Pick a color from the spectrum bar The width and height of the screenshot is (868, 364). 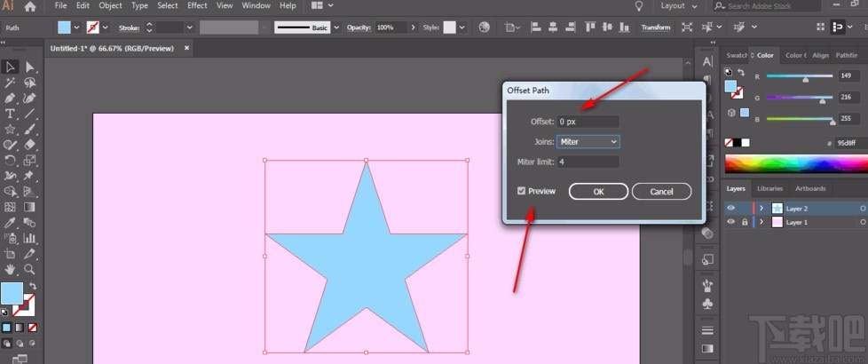(x=796, y=163)
